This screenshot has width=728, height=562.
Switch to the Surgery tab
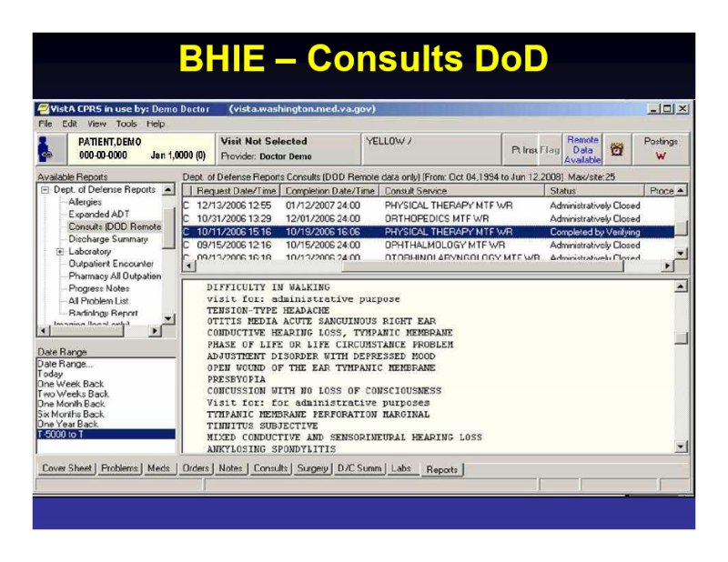pos(312,468)
